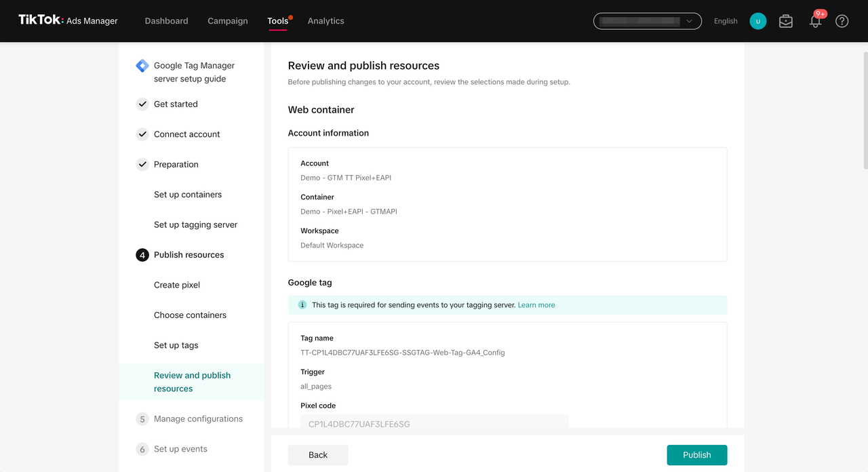Open the Analytics menu
The height and width of the screenshot is (472, 868).
(325, 21)
